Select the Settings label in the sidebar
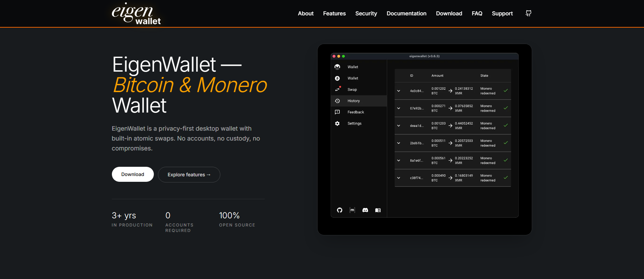This screenshot has height=279, width=644. [x=354, y=123]
